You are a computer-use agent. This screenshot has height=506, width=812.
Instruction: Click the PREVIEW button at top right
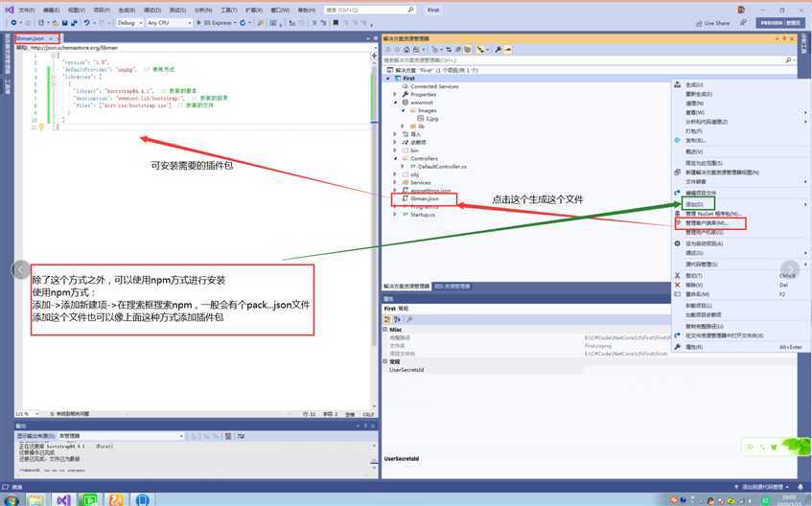point(770,22)
